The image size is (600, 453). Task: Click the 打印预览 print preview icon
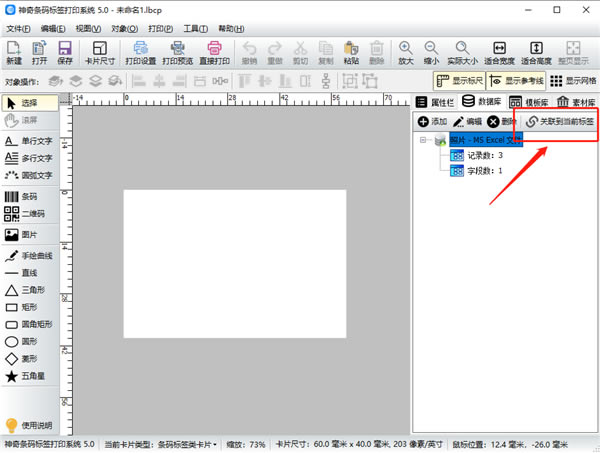point(178,52)
